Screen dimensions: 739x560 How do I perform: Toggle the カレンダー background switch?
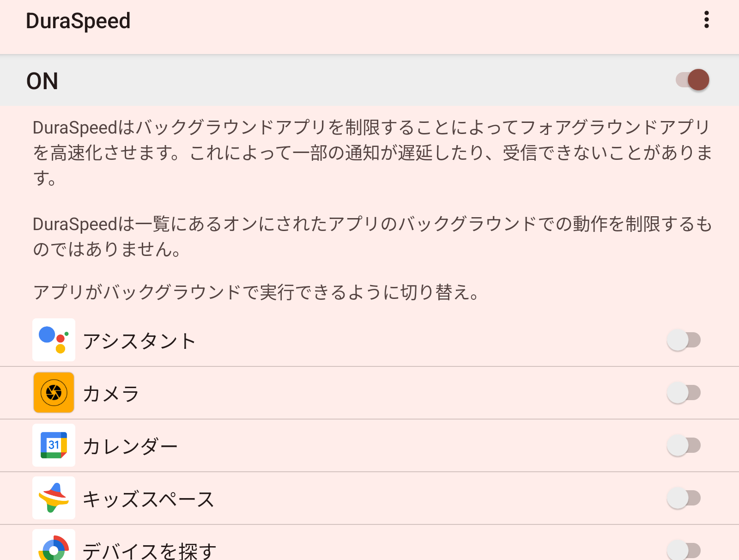pyautogui.click(x=684, y=445)
